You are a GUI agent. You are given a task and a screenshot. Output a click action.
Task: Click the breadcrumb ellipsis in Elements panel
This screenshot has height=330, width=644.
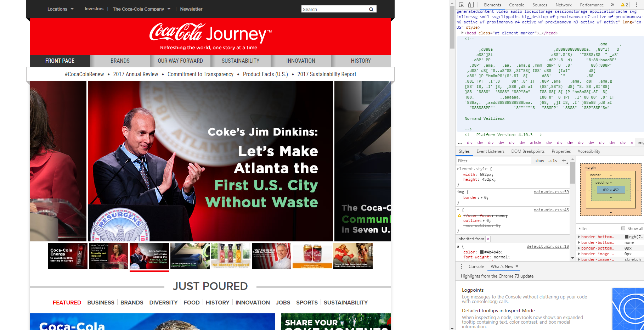tap(460, 142)
